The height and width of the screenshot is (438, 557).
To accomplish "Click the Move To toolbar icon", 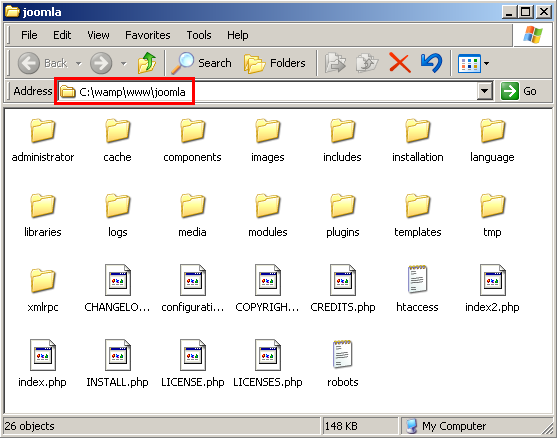I will tap(335, 63).
